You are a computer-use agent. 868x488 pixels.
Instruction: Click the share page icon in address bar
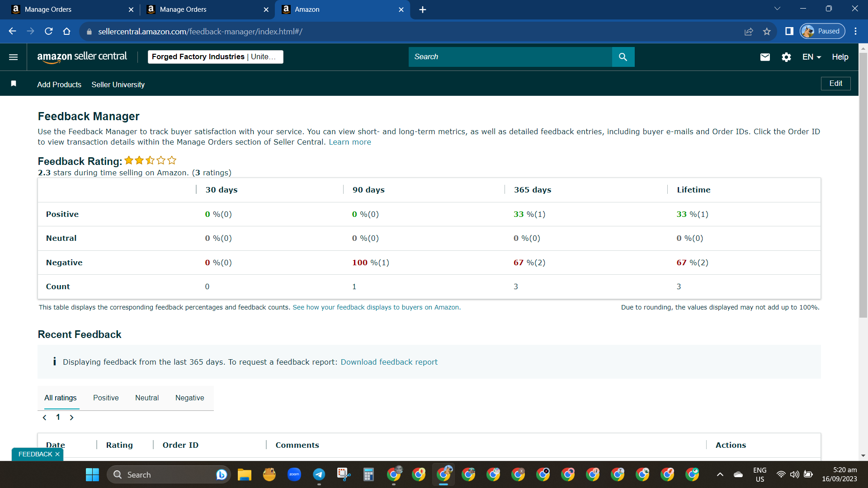coord(749,31)
